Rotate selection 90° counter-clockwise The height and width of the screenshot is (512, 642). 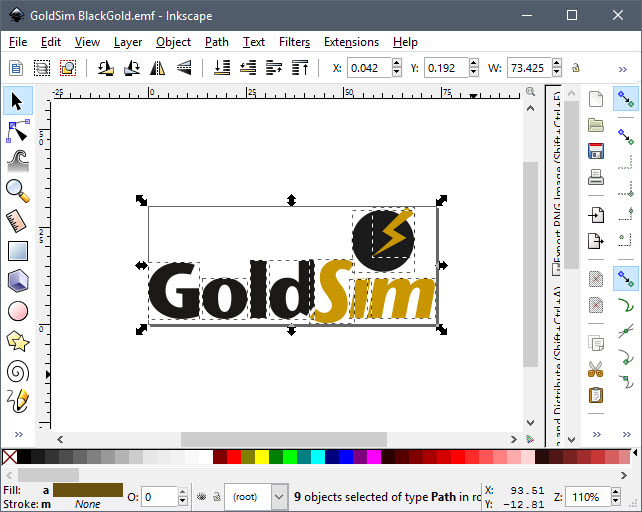pos(106,68)
